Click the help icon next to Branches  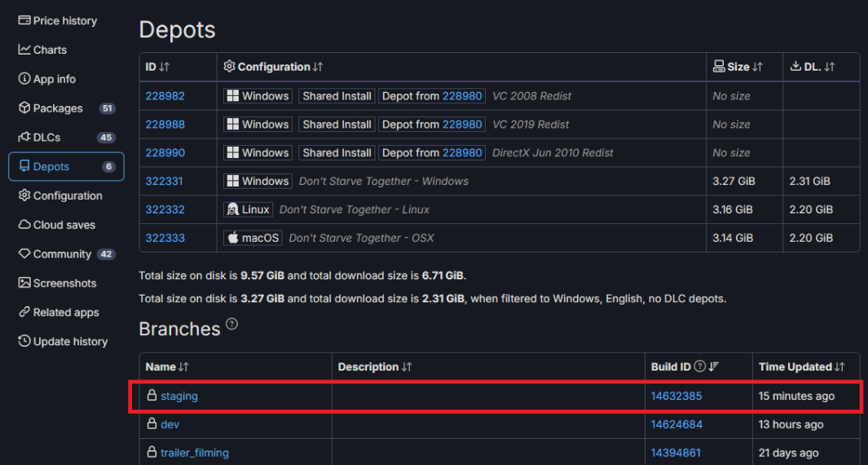click(232, 325)
